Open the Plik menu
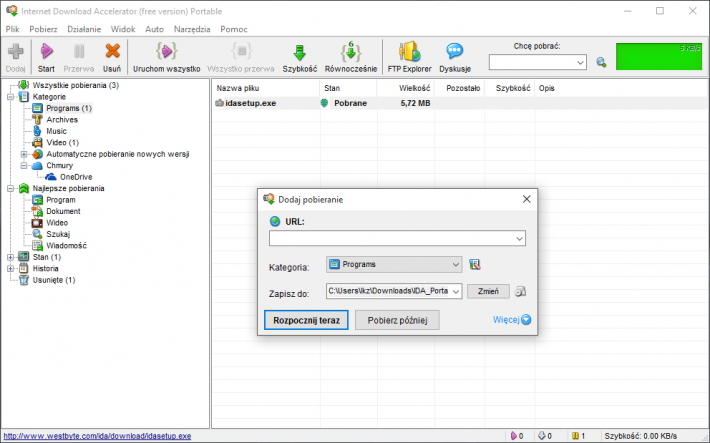 click(x=12, y=29)
